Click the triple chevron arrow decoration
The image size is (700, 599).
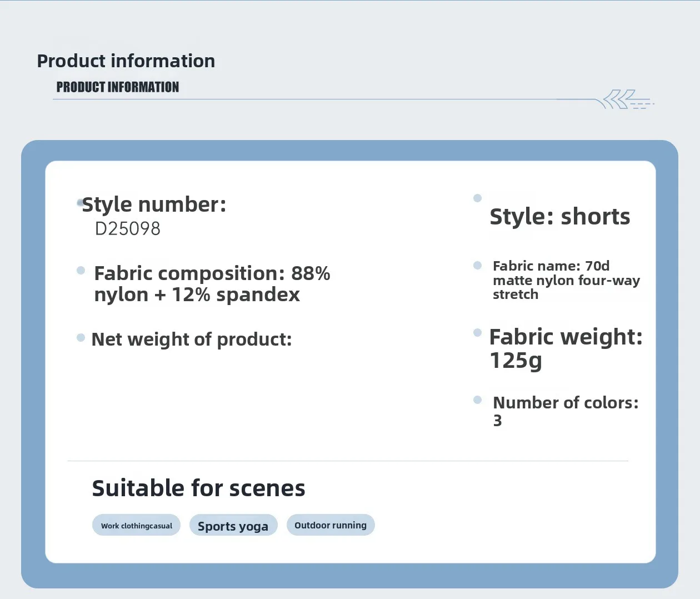[618, 99]
